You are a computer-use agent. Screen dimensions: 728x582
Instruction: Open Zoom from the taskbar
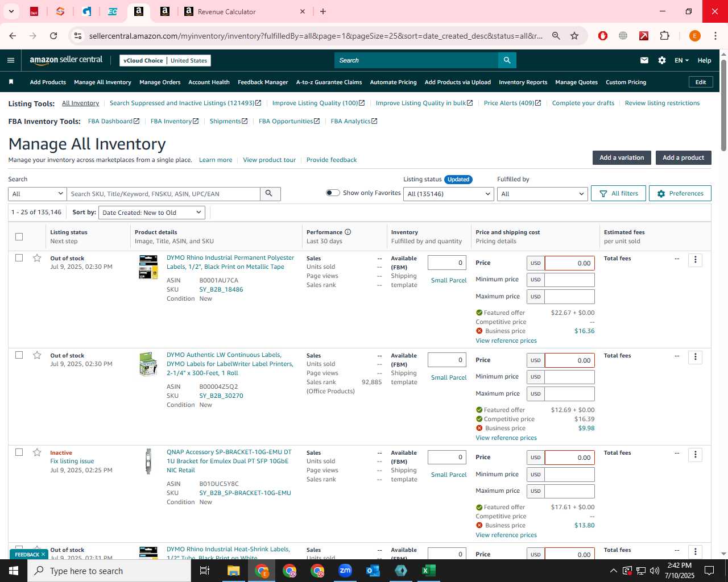click(x=345, y=571)
